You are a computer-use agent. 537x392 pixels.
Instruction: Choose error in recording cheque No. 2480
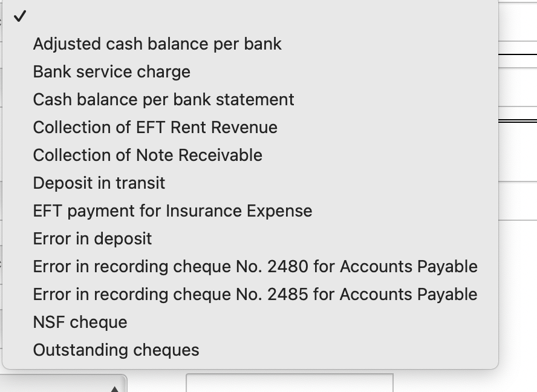pos(255,266)
